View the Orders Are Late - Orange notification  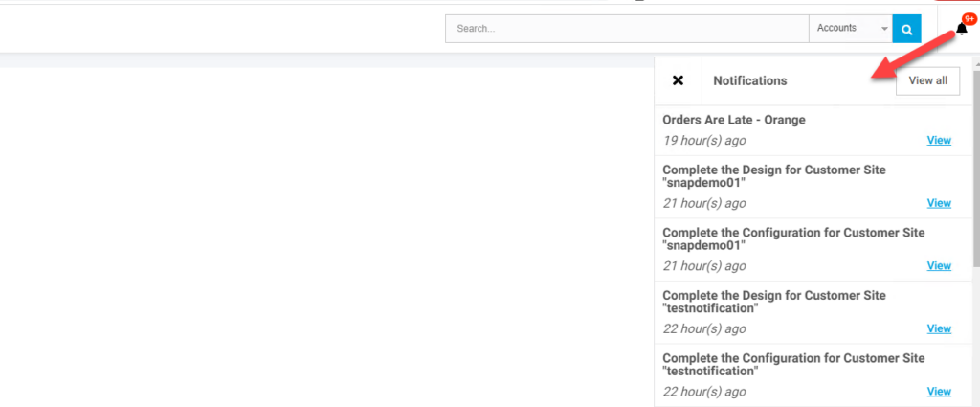coord(939,140)
